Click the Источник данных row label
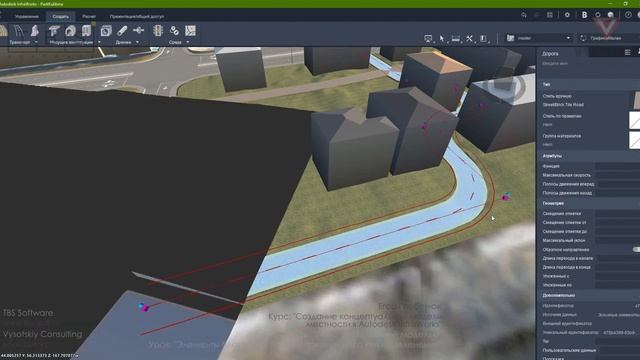 (x=560, y=315)
